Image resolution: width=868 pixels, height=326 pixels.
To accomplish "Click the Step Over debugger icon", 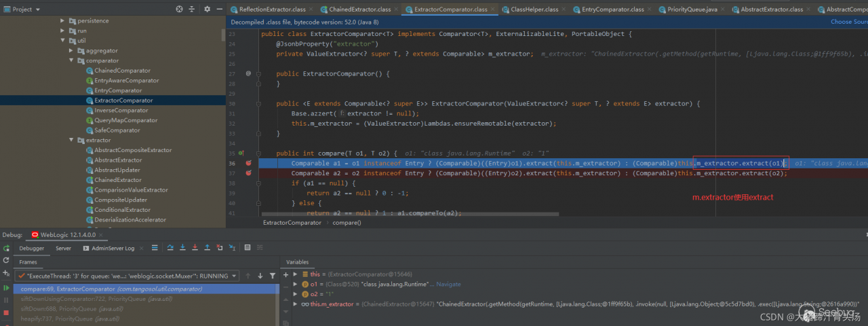I will [170, 248].
